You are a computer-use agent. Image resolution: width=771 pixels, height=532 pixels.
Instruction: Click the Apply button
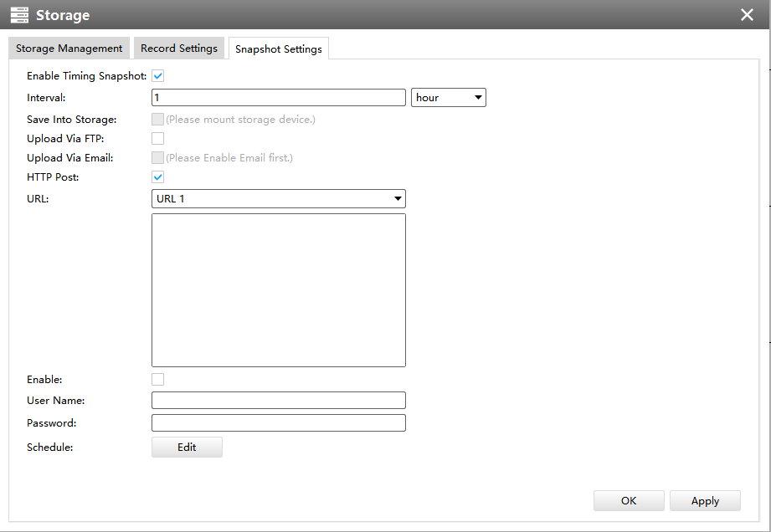point(705,500)
